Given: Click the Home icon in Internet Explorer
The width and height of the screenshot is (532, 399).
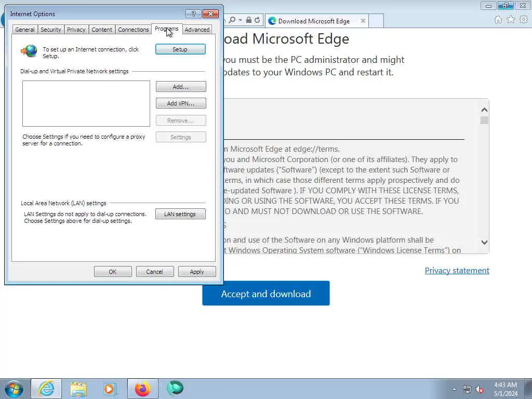Looking at the screenshot, I should tap(498, 20).
